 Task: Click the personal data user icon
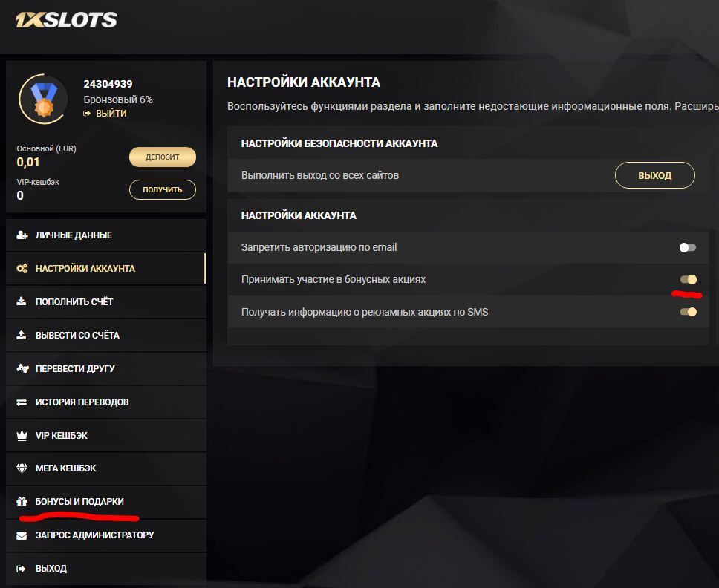pos(22,235)
